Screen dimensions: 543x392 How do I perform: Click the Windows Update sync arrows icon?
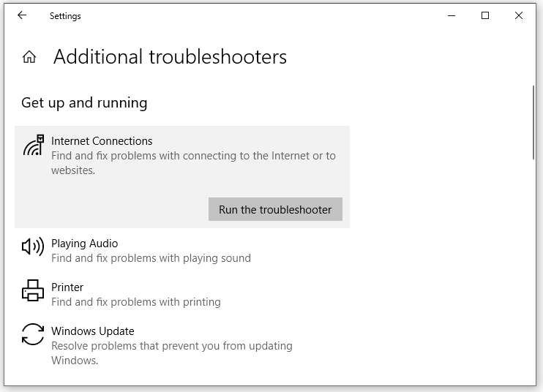coord(33,335)
